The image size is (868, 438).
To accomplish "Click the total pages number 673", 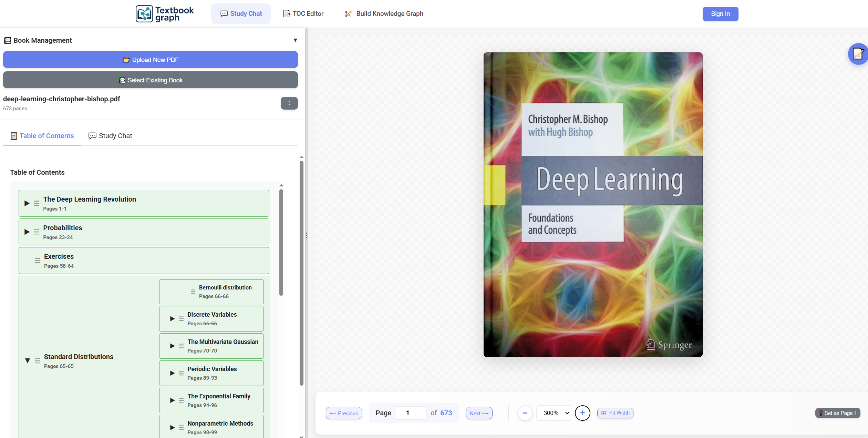I will pyautogui.click(x=446, y=413).
